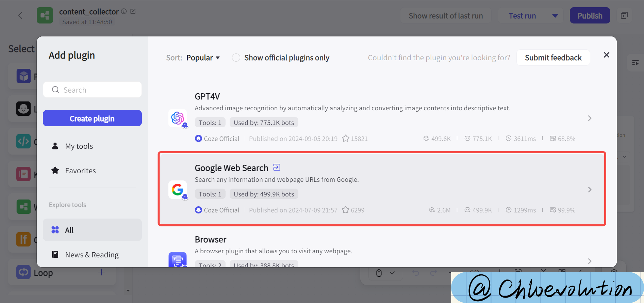Click the Coze Official badge under Google Web Search
Image resolution: width=644 pixels, height=303 pixels.
217,210
